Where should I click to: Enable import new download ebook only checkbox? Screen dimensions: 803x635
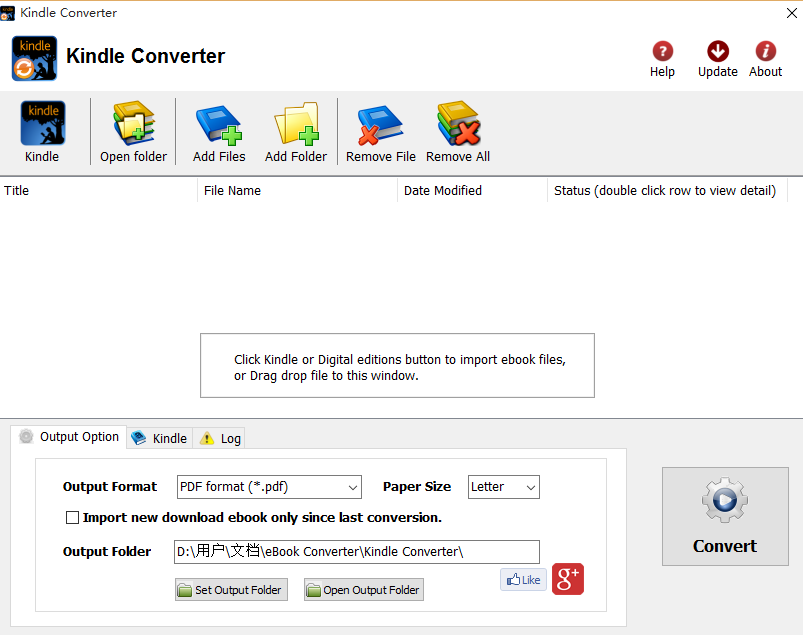click(72, 518)
